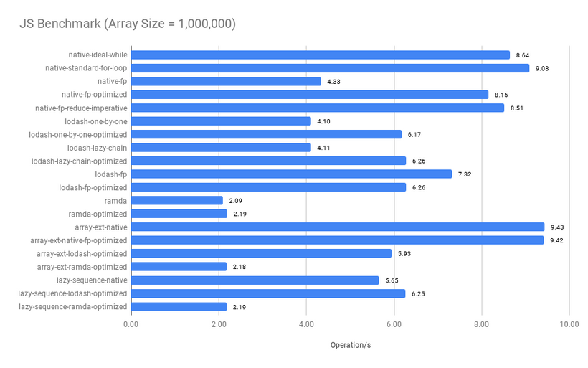Select the array-ext-native label
This screenshot has height=368, width=588.
100,227
